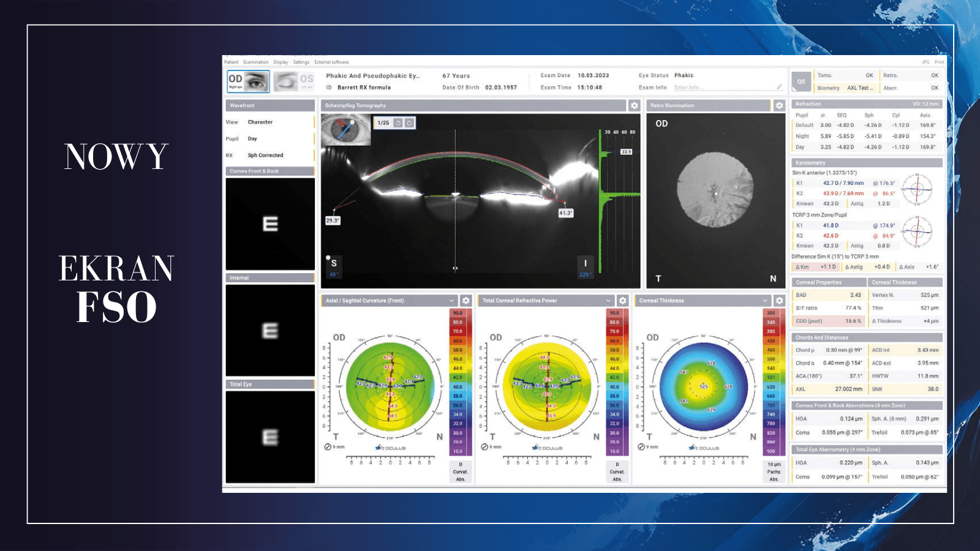This screenshot has height=551, width=980.
Task: Click the 1/25 image counter
Action: tap(383, 122)
